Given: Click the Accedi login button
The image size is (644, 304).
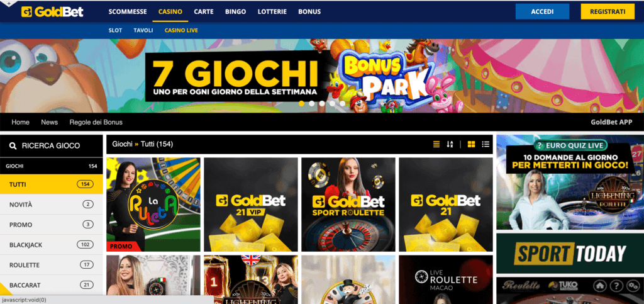Looking at the screenshot, I should click(x=543, y=11).
